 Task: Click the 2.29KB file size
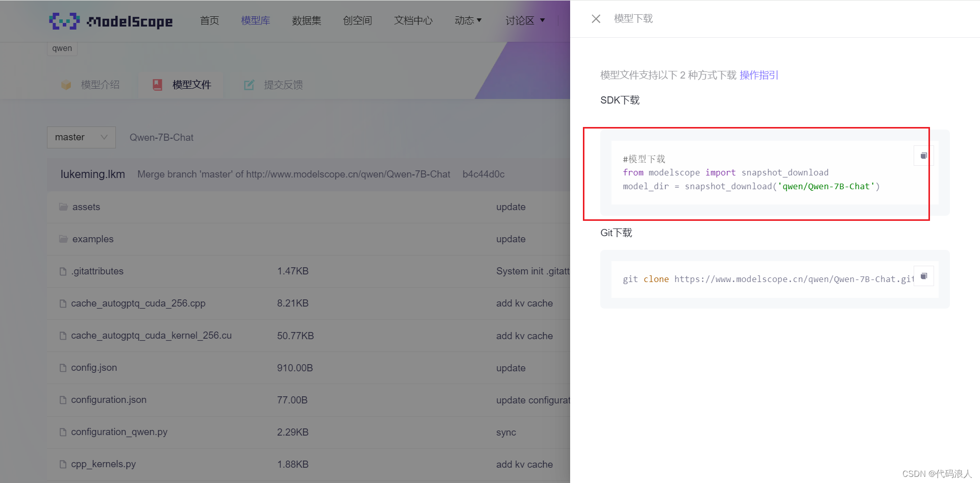tap(293, 432)
